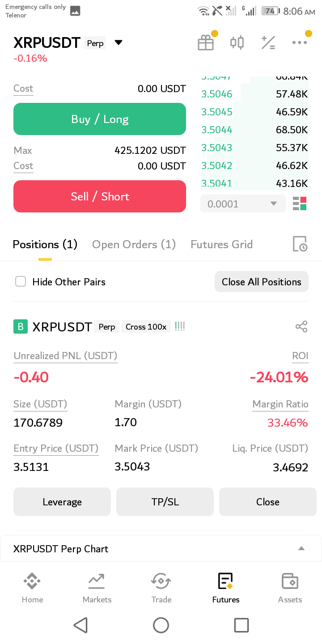
Task: Switch to the Open Orders (1) tab
Action: [x=134, y=244]
